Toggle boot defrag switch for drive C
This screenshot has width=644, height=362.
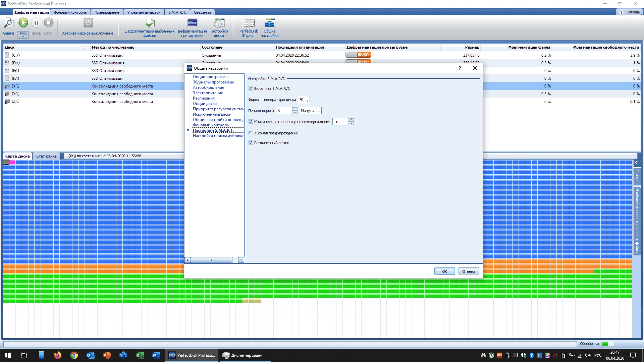(x=358, y=55)
